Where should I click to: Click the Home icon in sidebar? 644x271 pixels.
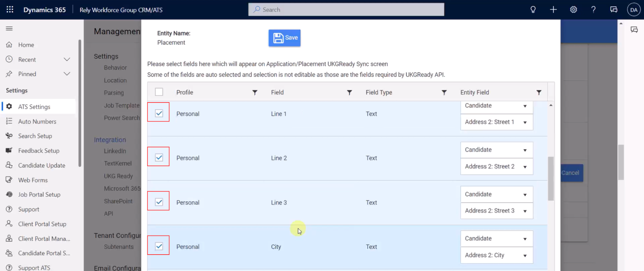pos(9,45)
